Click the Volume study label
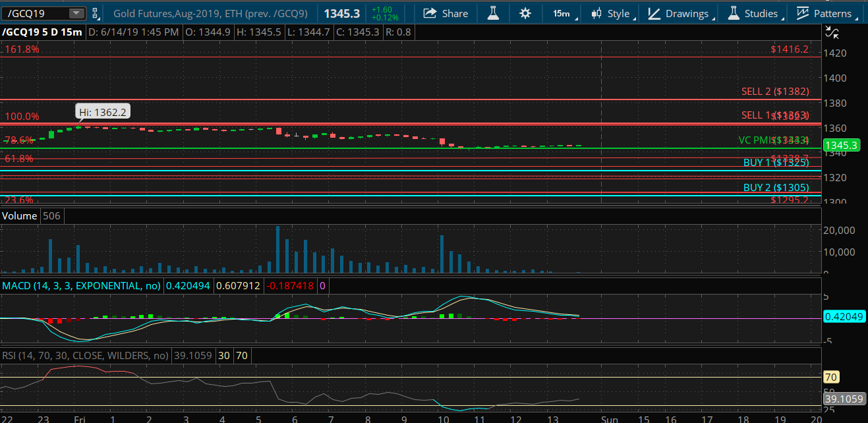Image resolution: width=868 pixels, height=423 pixels. [20, 216]
